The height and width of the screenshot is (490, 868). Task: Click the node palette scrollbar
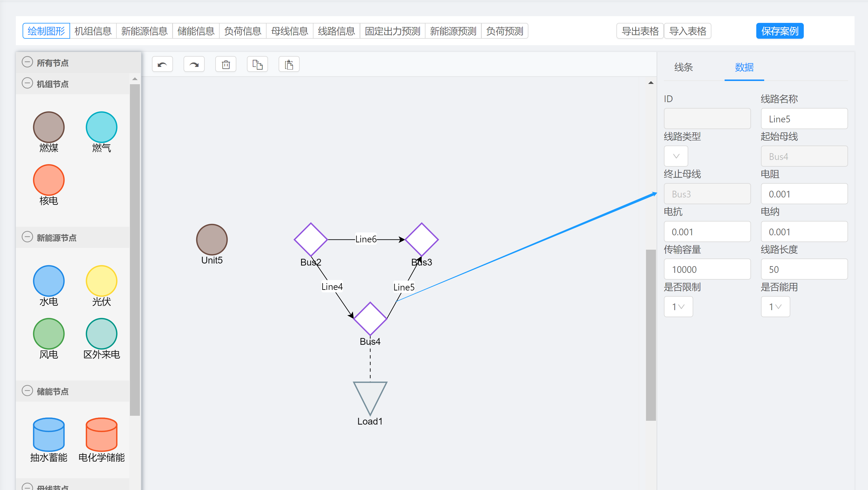tap(135, 250)
